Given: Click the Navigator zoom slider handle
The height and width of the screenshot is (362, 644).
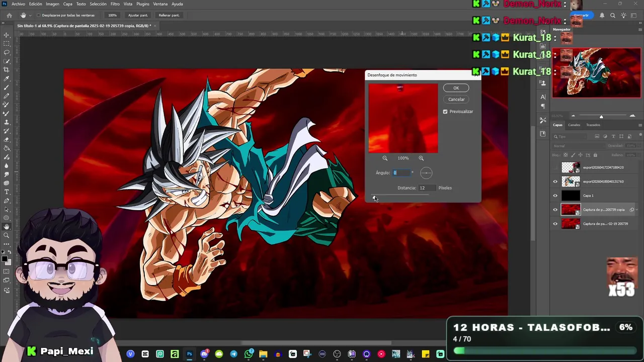Looking at the screenshot, I should pos(601,117).
